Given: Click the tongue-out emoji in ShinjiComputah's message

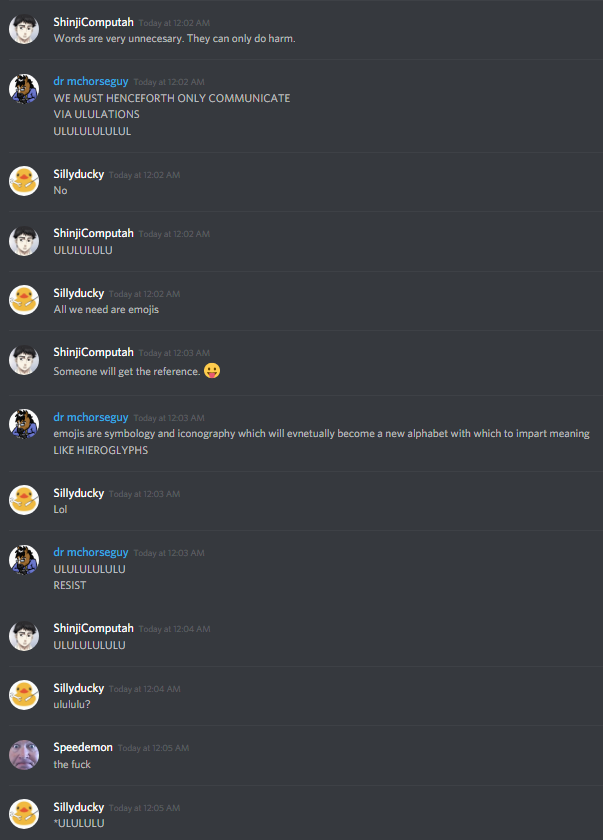Looking at the screenshot, I should click(x=212, y=371).
